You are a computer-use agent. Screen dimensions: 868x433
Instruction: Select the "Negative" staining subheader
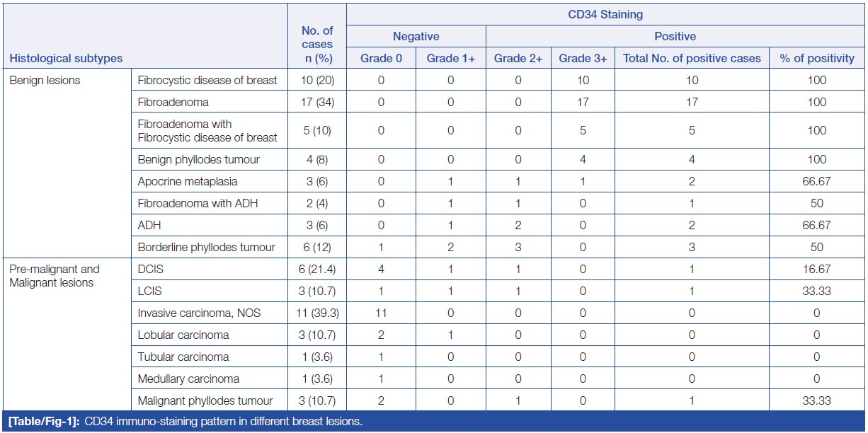tap(416, 36)
